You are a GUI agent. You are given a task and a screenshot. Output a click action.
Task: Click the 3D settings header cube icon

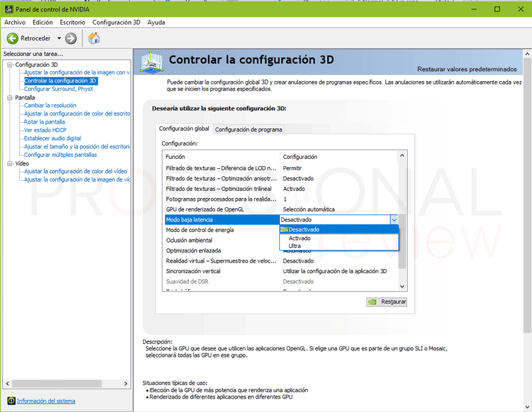point(152,62)
